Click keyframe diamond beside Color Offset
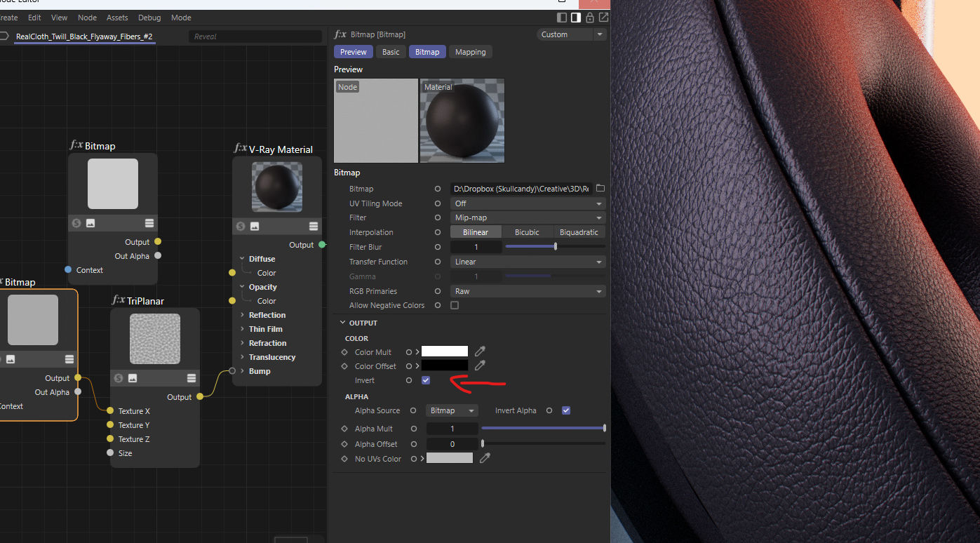The width and height of the screenshot is (980, 543). [x=344, y=366]
